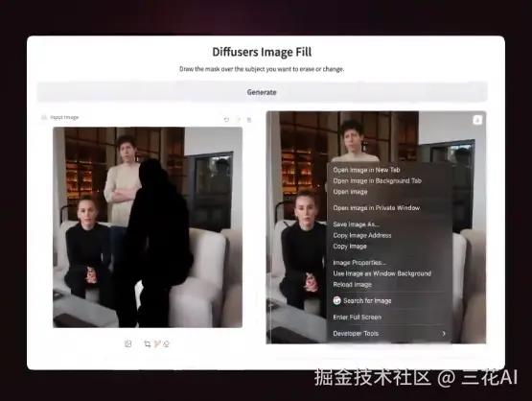This screenshot has width=532, height=401.
Task: Click the Generate button
Action: coord(262,92)
